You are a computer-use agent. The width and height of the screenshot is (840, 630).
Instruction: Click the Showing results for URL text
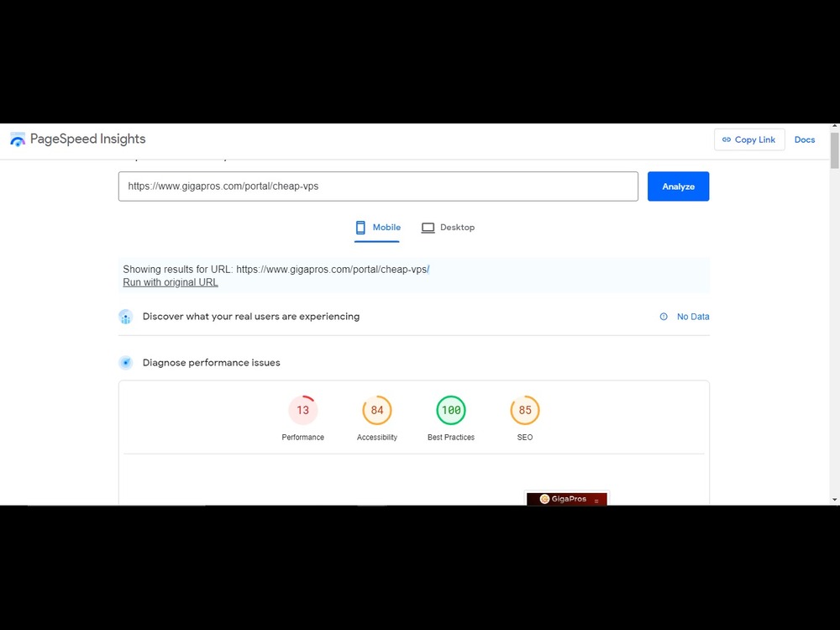[276, 270]
